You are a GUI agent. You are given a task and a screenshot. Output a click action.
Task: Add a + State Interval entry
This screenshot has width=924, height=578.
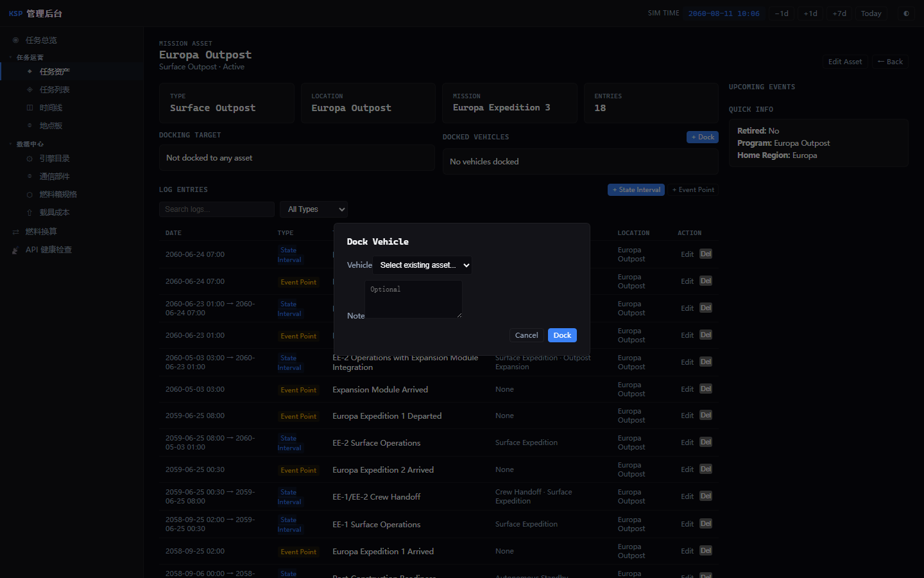point(636,189)
